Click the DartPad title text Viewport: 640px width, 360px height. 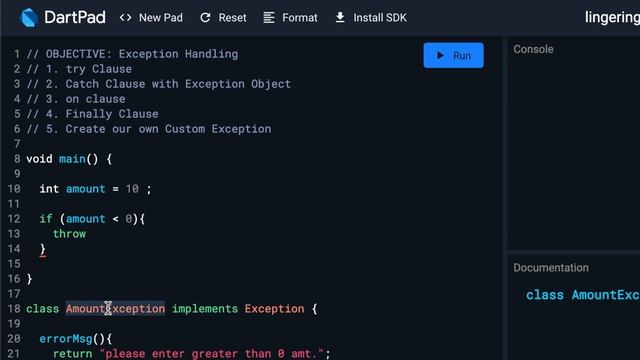pos(75,18)
